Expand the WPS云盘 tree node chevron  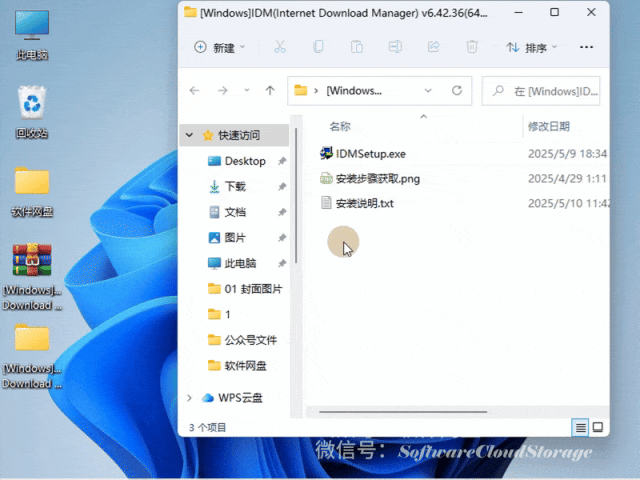point(189,398)
